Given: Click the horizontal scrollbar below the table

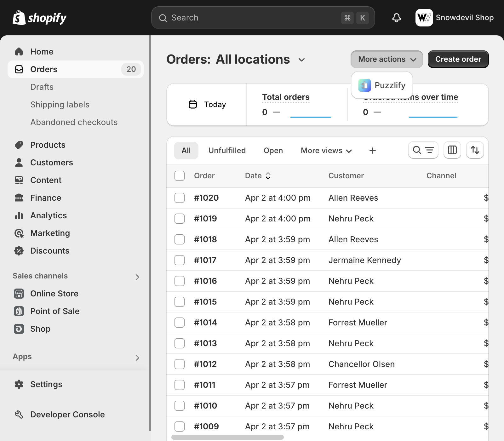Looking at the screenshot, I should point(227,437).
